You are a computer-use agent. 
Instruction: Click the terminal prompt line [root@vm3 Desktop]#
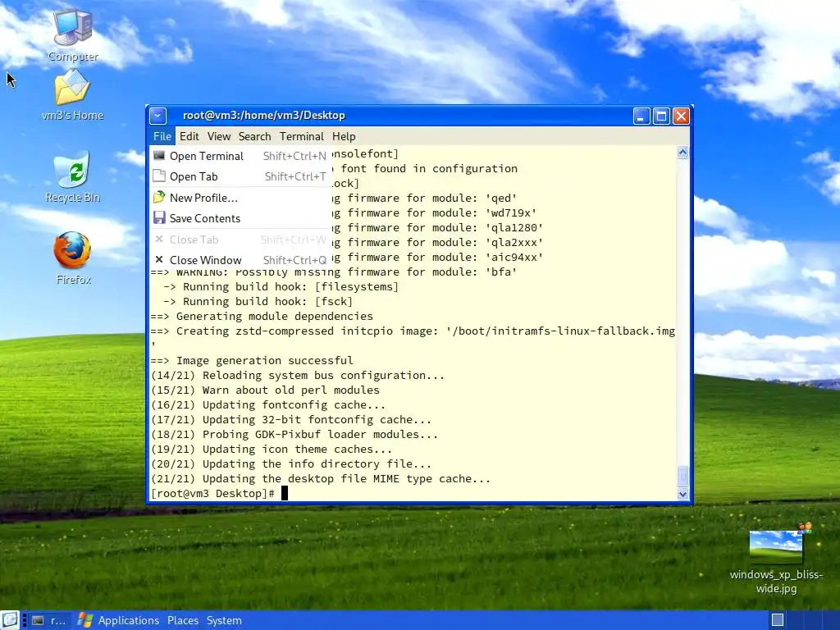click(212, 493)
